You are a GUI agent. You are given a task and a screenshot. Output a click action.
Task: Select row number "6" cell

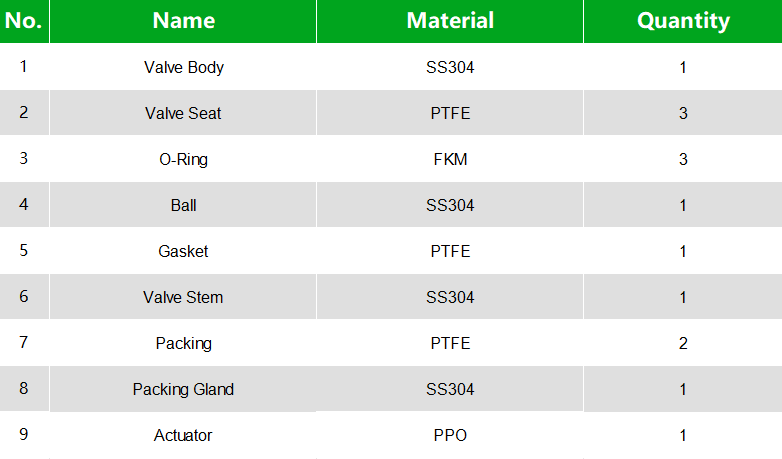tap(24, 297)
